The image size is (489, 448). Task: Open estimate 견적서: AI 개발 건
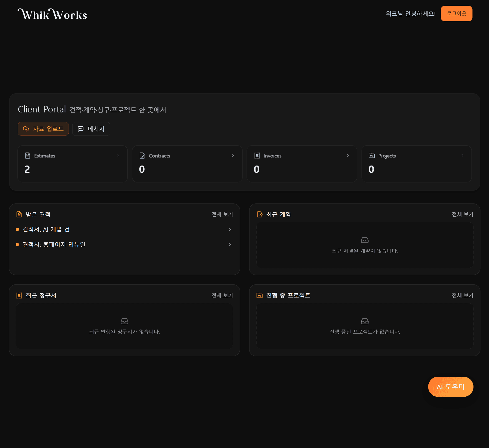click(x=46, y=229)
